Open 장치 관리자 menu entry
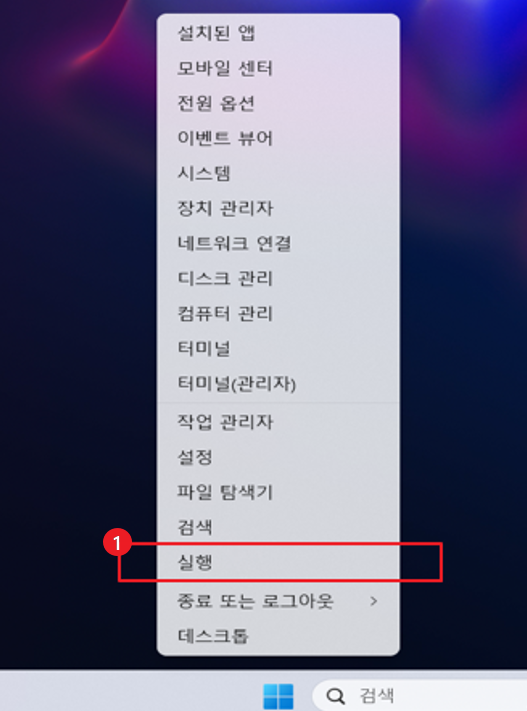The image size is (527, 711). [278, 208]
